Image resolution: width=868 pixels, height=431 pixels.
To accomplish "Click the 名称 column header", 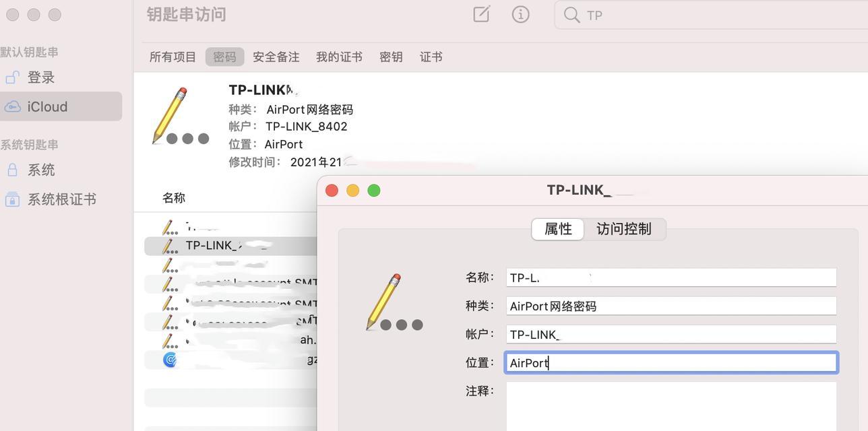I will 173,198.
